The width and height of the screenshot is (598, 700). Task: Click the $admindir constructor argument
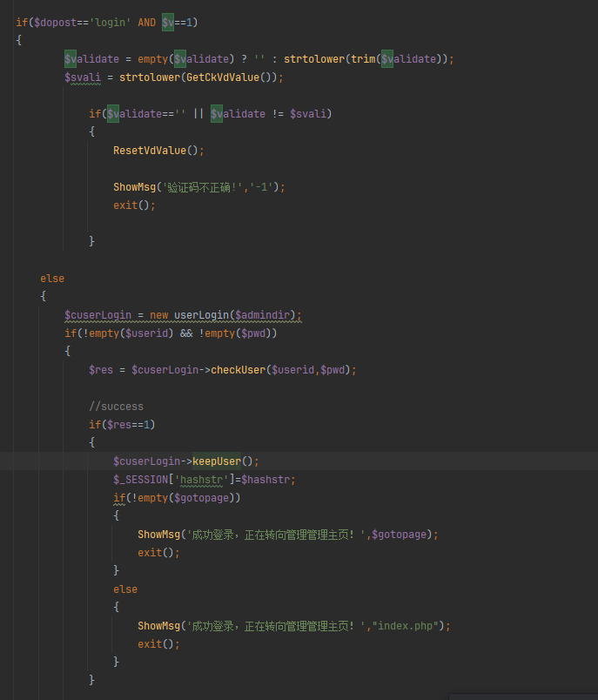point(269,315)
